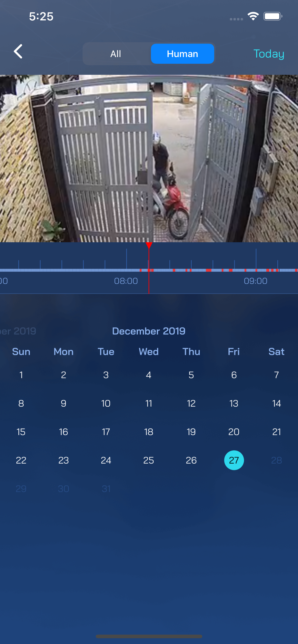This screenshot has height=644, width=298.
Task: Tap December 7 Saturday date
Action: (x=276, y=375)
